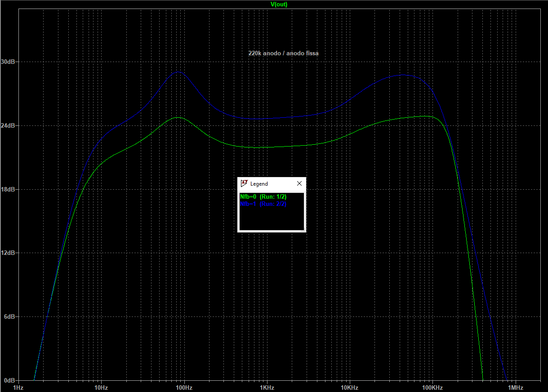Click the 10KHz frequency axis label
Screen dimensions: 548x392
click(x=349, y=387)
